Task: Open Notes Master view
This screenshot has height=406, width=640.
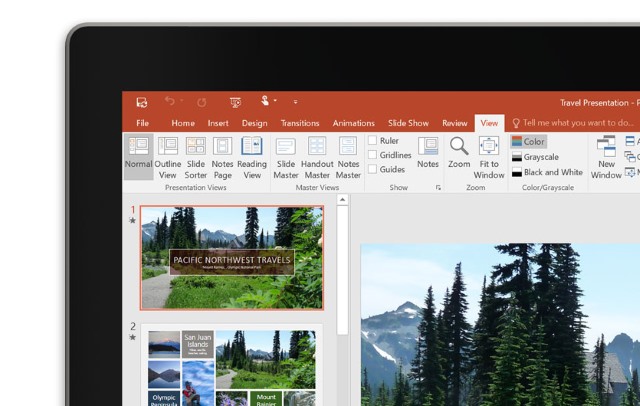Action: click(x=348, y=158)
